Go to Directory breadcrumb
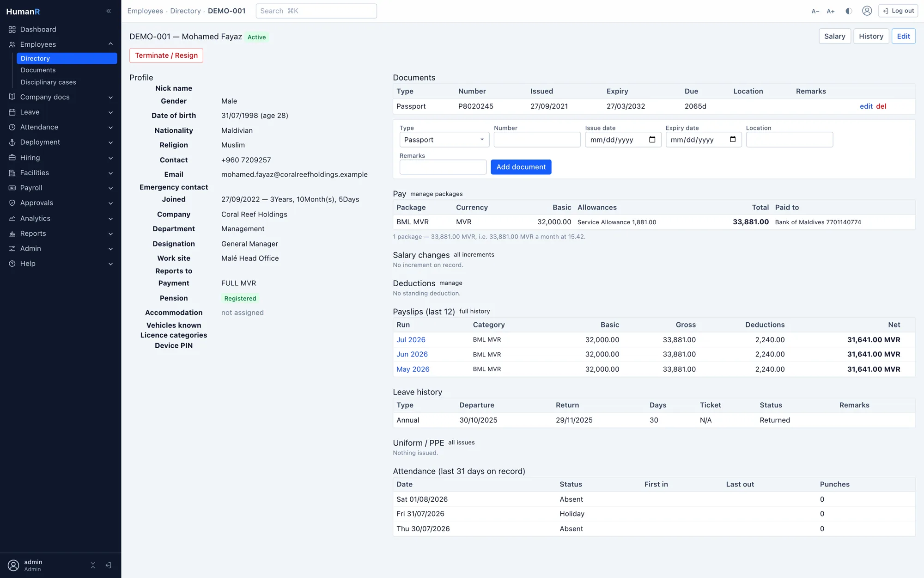Screen dimensions: 924x578 pos(185,11)
